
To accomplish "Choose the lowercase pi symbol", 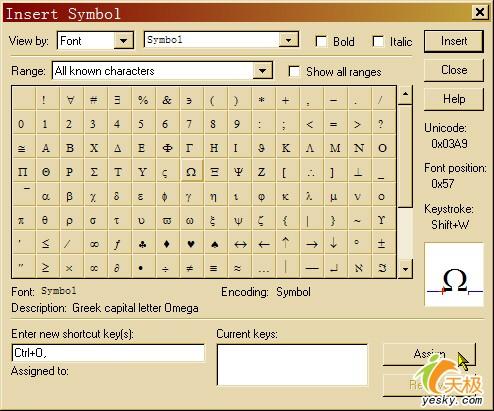I will point(21,220).
